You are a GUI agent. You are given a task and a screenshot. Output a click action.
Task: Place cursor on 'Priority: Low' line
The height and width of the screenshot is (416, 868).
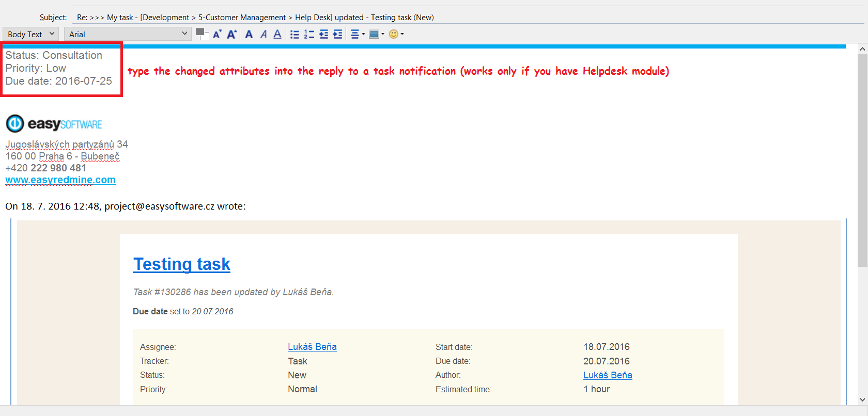pos(36,68)
